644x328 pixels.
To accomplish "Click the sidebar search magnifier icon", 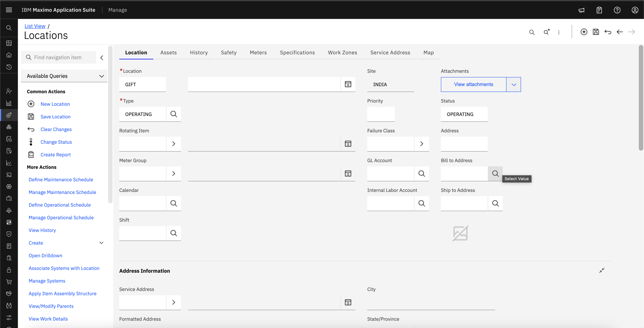I will point(9,28).
